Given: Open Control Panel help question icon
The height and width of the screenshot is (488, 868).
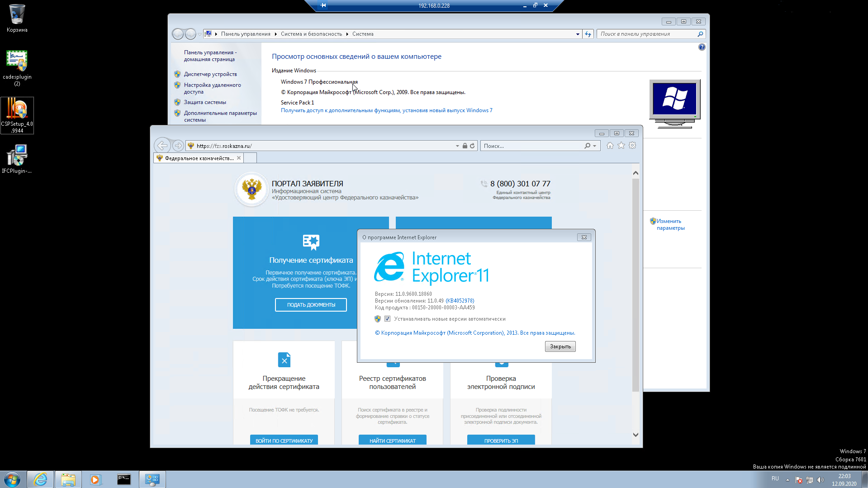Looking at the screenshot, I should point(702,47).
